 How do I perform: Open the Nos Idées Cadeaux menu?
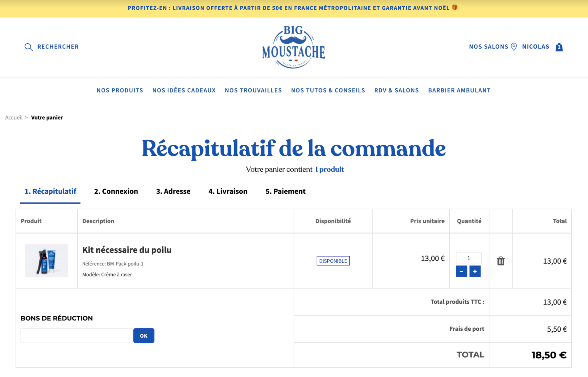[184, 90]
